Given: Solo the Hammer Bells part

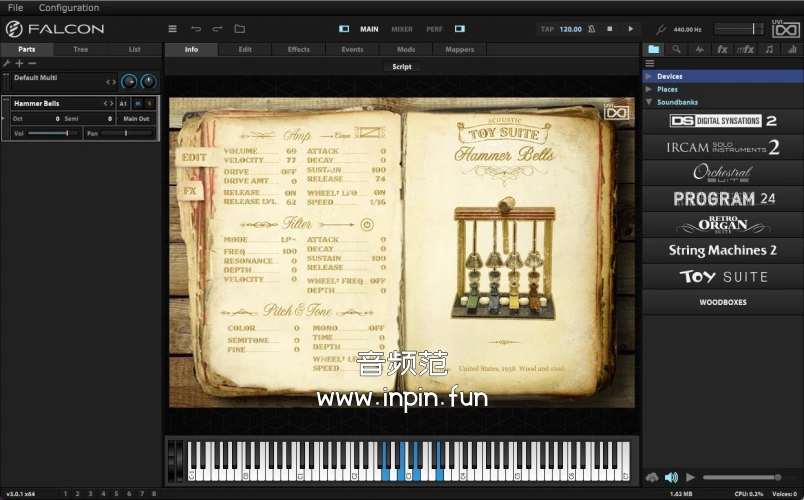Looking at the screenshot, I should point(150,103).
